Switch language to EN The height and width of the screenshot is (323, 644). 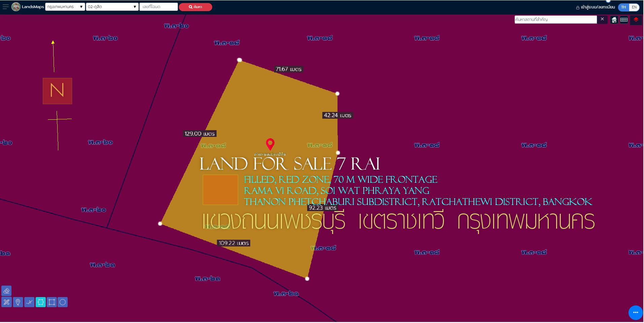click(x=634, y=7)
